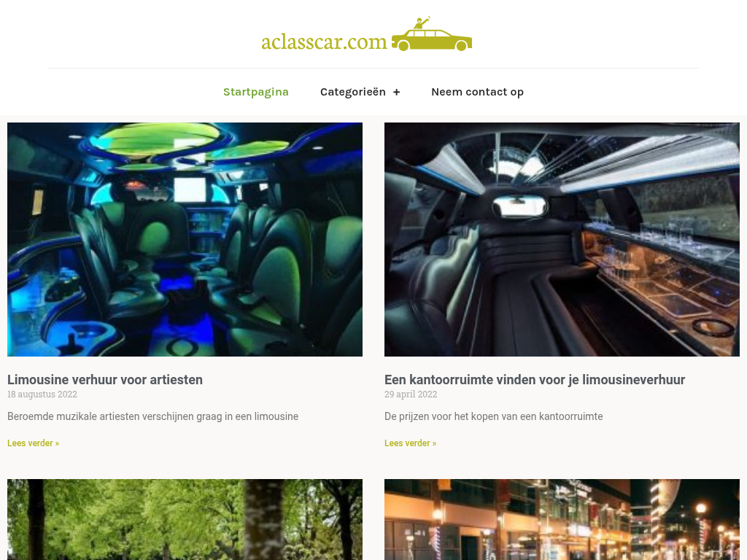Open the night city street thumbnail
Image resolution: width=747 pixels, height=560 pixels.
[562, 519]
